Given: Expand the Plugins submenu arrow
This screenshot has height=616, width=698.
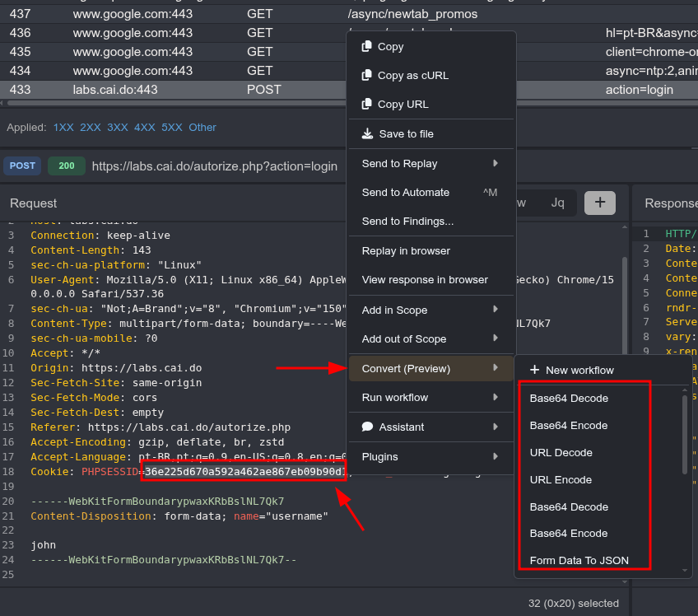Looking at the screenshot, I should (496, 456).
